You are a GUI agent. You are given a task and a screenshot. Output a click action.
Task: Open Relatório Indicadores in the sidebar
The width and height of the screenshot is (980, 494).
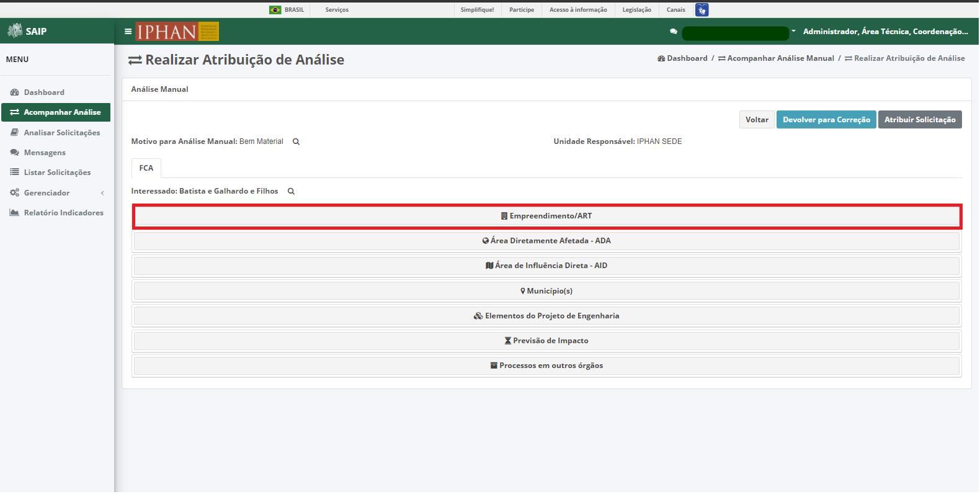click(56, 213)
